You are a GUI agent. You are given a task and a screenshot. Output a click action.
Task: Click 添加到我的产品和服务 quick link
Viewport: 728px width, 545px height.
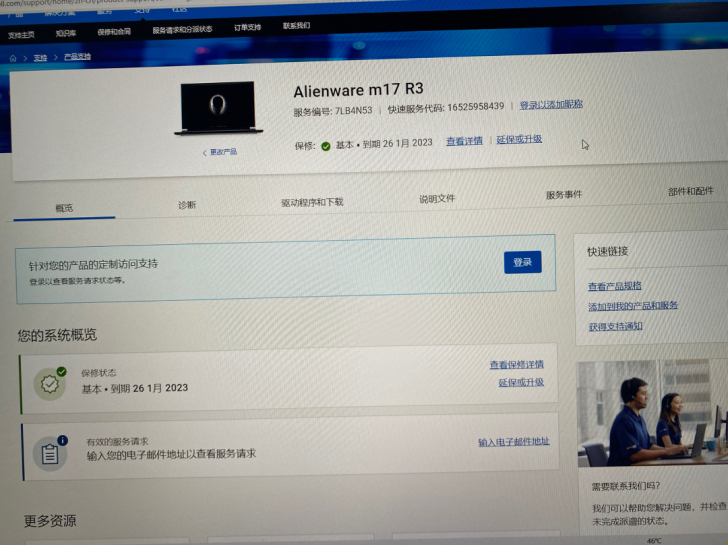(x=633, y=306)
